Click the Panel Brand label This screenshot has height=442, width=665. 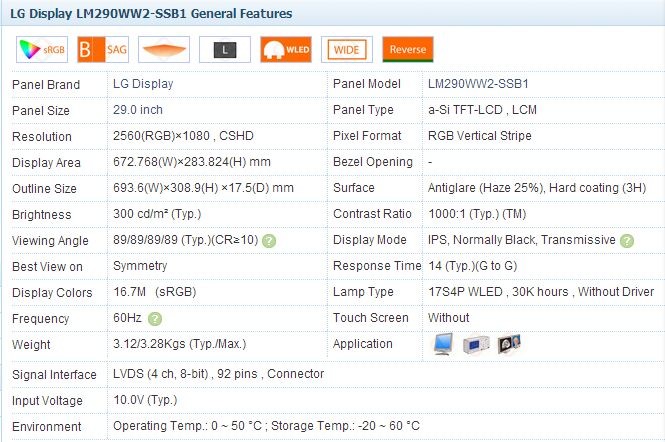(46, 85)
